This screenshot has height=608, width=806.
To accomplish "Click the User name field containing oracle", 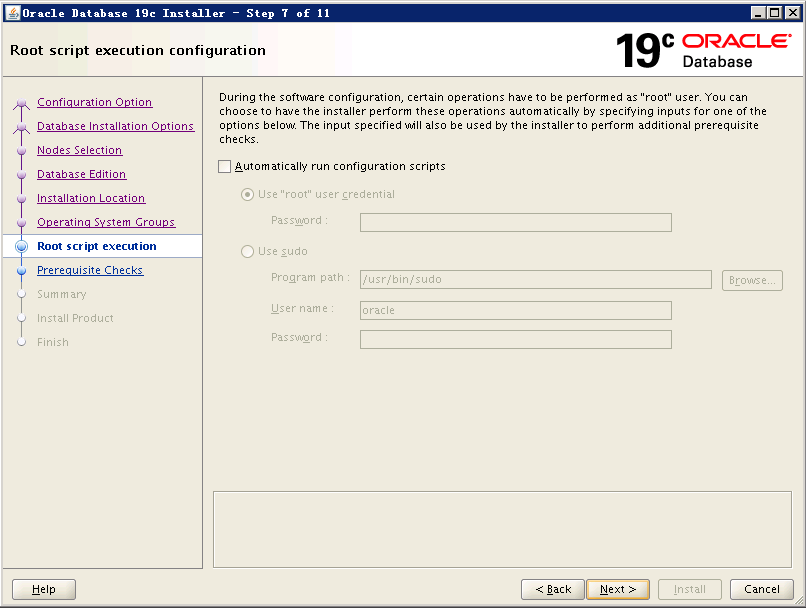I will 516,310.
